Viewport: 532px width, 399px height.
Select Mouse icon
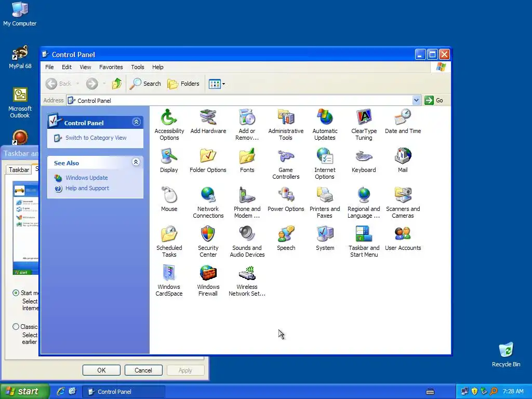coord(169,199)
